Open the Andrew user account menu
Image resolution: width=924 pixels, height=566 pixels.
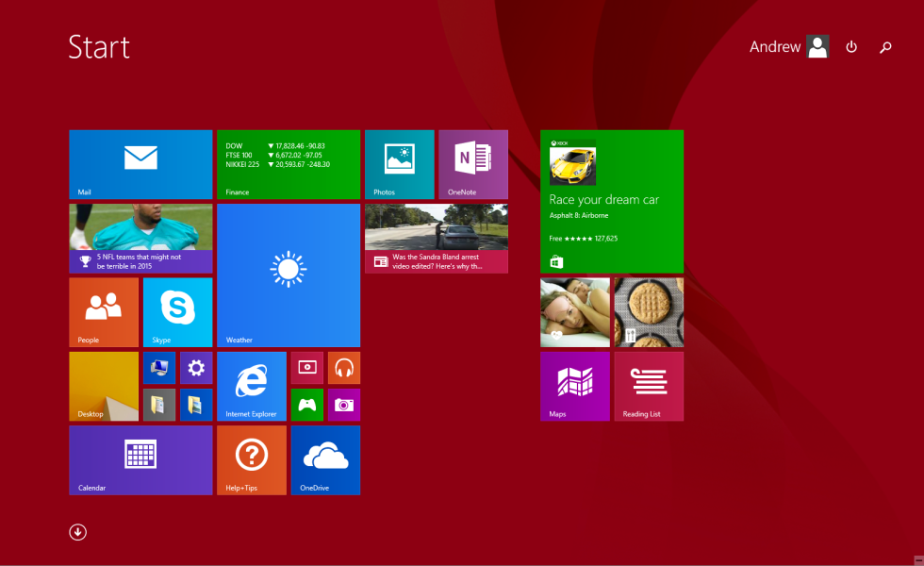(x=789, y=46)
